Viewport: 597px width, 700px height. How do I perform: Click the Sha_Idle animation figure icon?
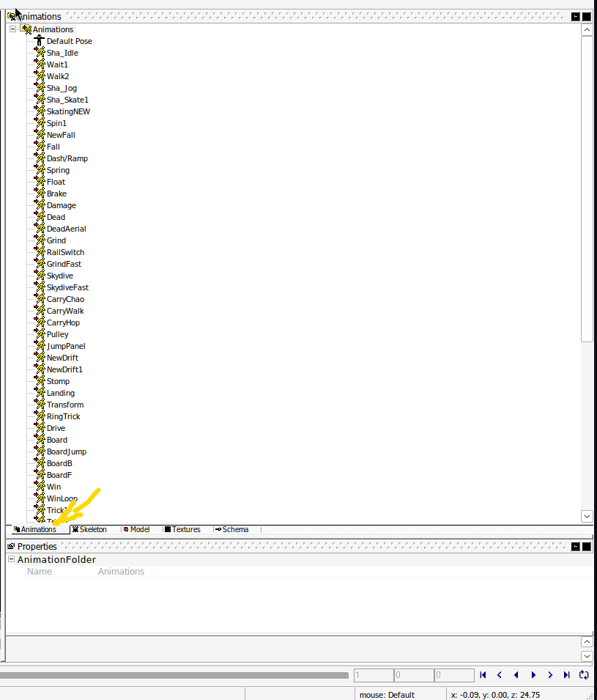(39, 52)
